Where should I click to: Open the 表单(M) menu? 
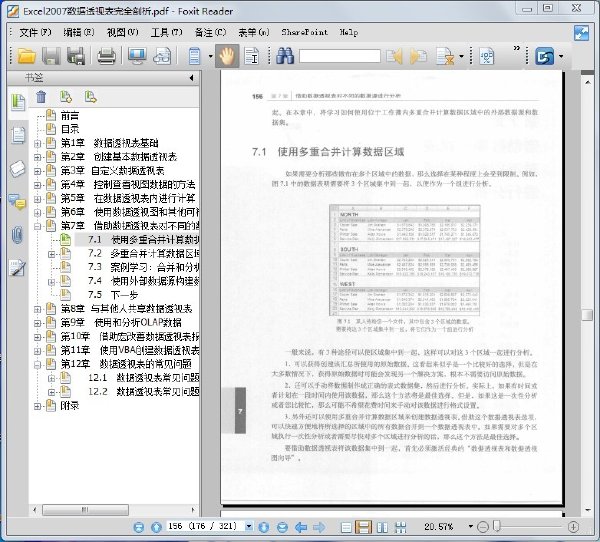tap(254, 33)
